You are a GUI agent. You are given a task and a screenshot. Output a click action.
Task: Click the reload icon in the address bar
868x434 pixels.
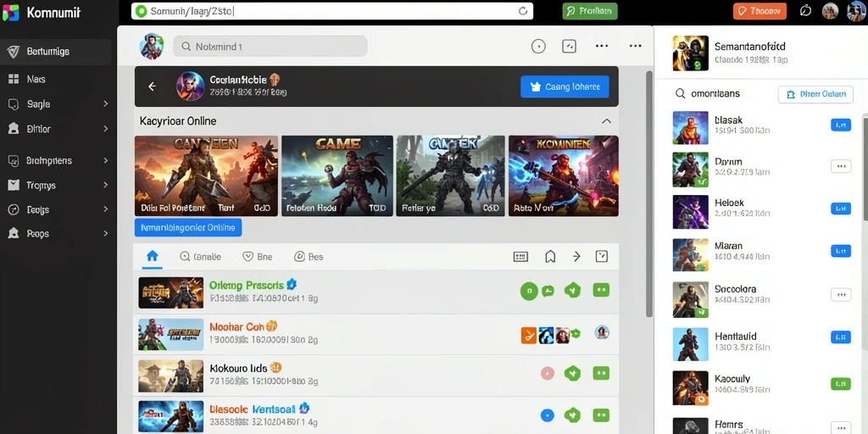coord(522,11)
